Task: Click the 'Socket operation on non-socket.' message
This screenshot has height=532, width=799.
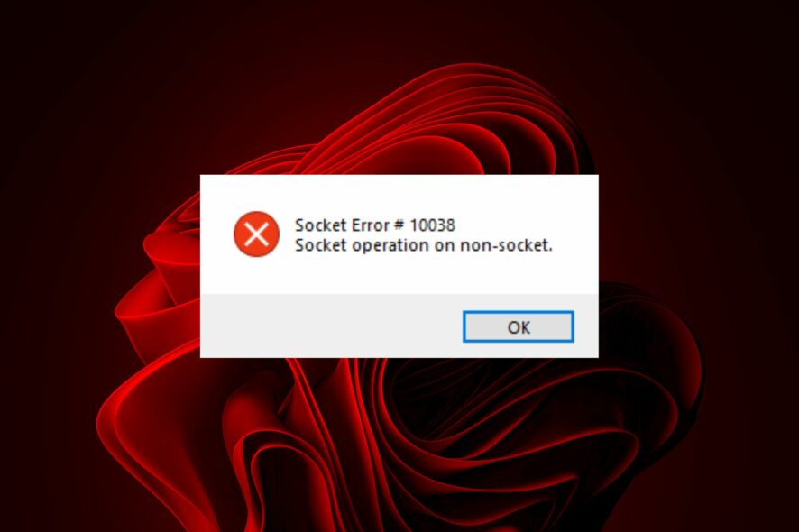Action: pyautogui.click(x=424, y=245)
